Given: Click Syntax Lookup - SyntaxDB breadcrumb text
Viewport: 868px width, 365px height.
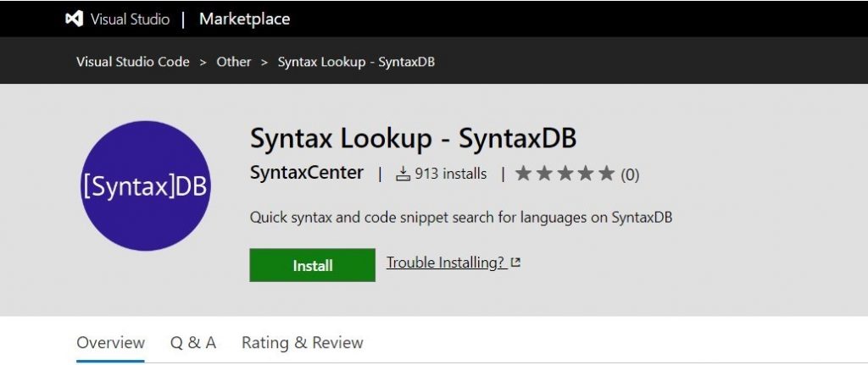Looking at the screenshot, I should point(356,62).
